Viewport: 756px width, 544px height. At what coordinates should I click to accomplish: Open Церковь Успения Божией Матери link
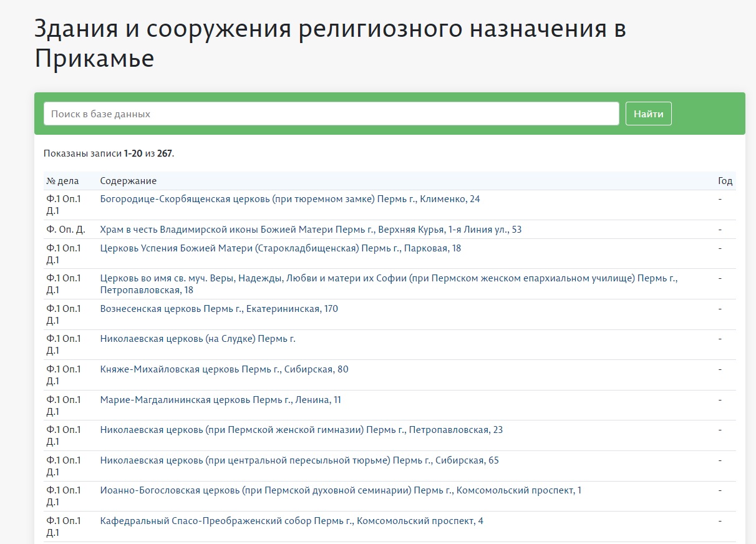tap(280, 248)
